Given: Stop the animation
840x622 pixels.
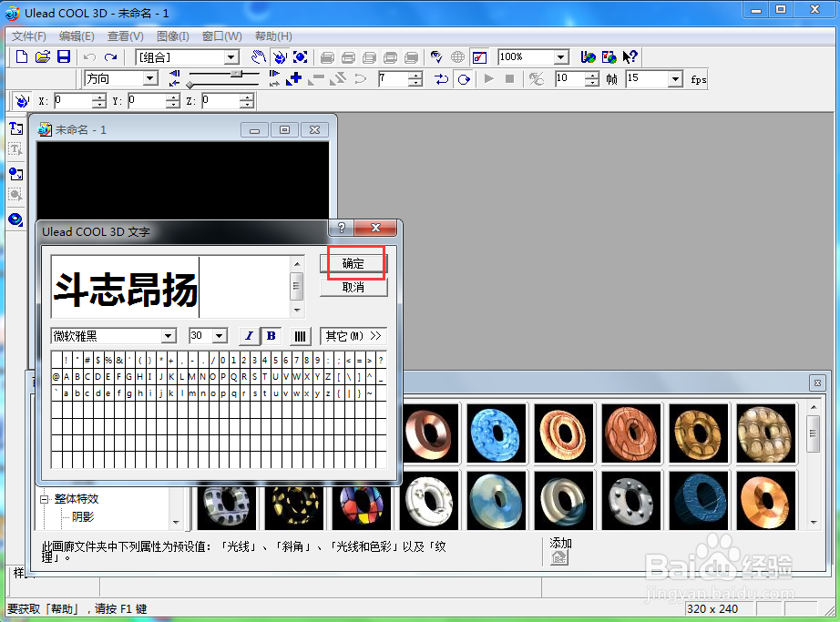Looking at the screenshot, I should coord(509,79).
